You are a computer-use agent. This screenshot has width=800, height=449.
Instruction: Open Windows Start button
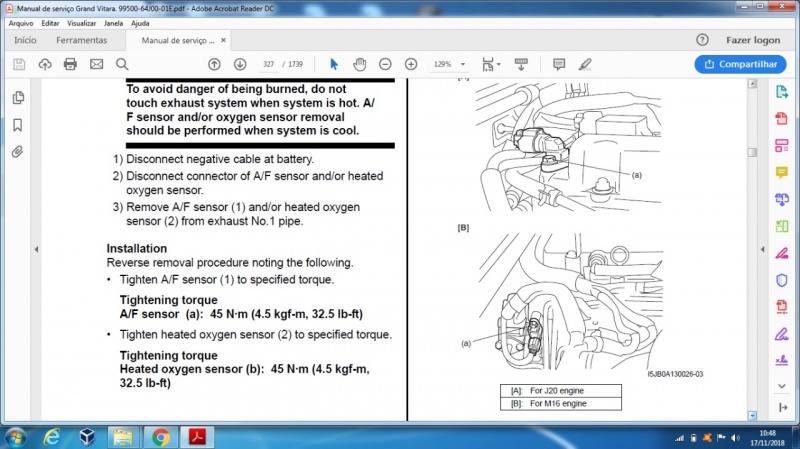pos(15,438)
